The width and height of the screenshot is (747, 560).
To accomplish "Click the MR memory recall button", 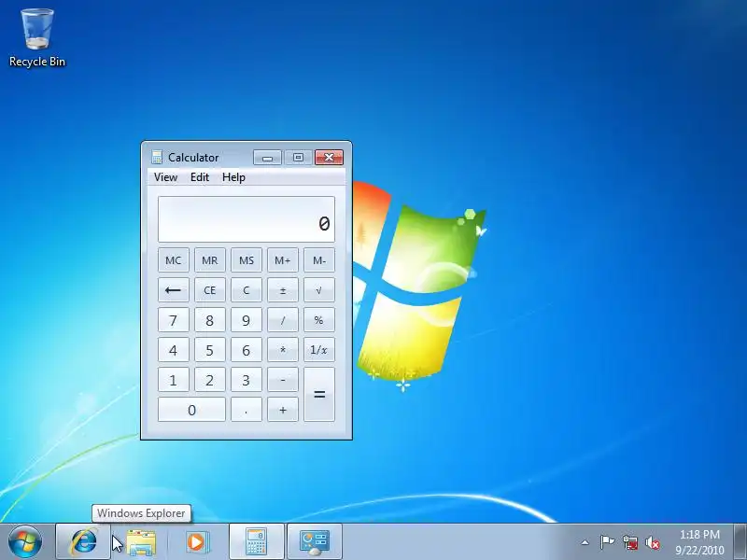I will 209,260.
